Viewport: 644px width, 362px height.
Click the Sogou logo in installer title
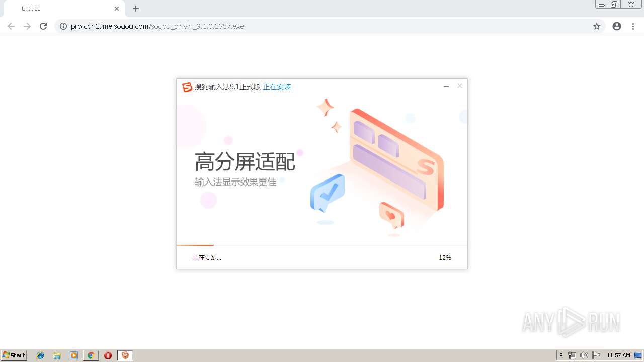point(187,87)
